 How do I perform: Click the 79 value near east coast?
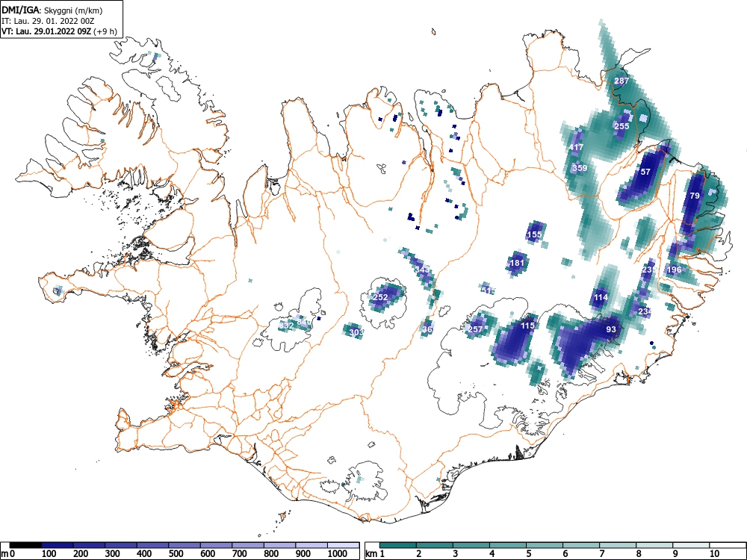pos(695,196)
